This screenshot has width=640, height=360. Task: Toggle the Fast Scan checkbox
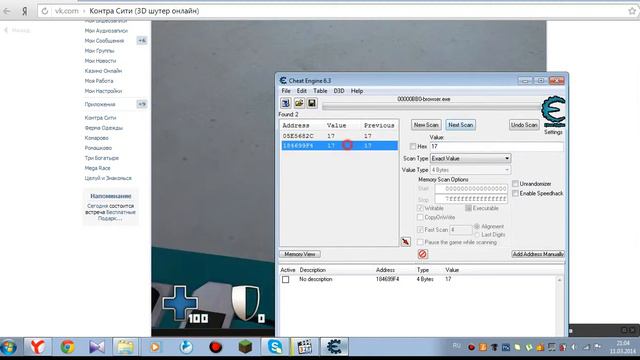(x=420, y=230)
